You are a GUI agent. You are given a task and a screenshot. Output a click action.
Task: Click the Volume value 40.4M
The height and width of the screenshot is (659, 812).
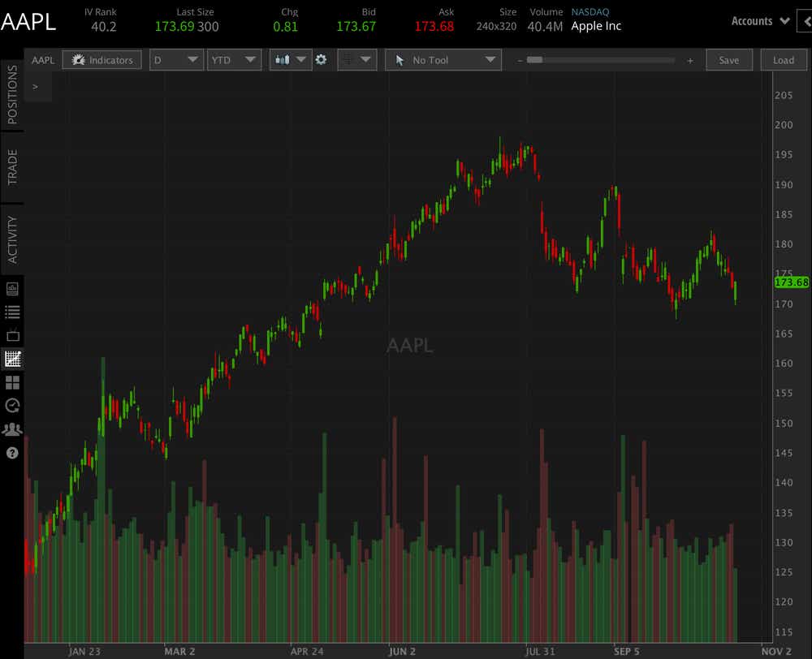[545, 27]
